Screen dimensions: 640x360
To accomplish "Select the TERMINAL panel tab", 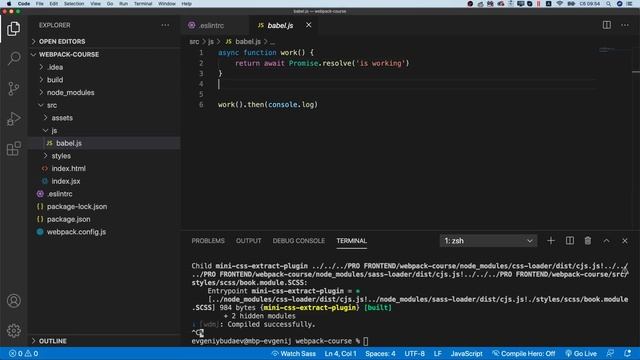I will 351,241.
